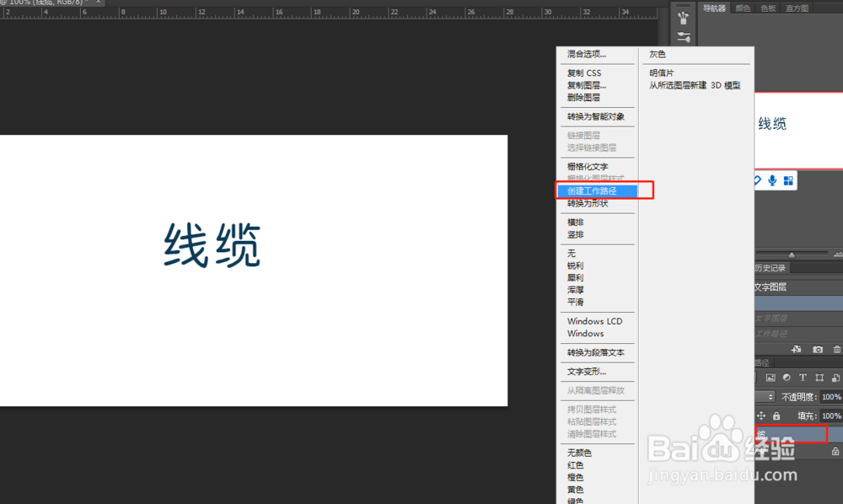
Task: Choose 横排 orientation menu item
Action: [x=576, y=223]
